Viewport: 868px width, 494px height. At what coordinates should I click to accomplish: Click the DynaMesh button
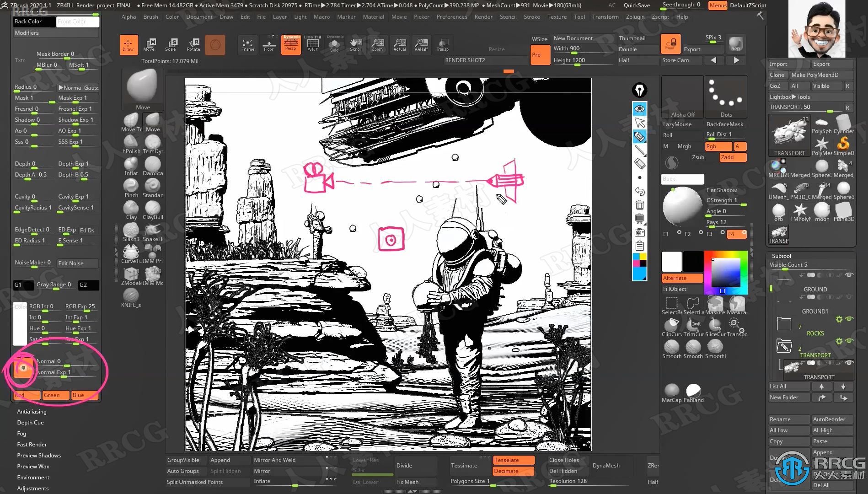coord(606,466)
